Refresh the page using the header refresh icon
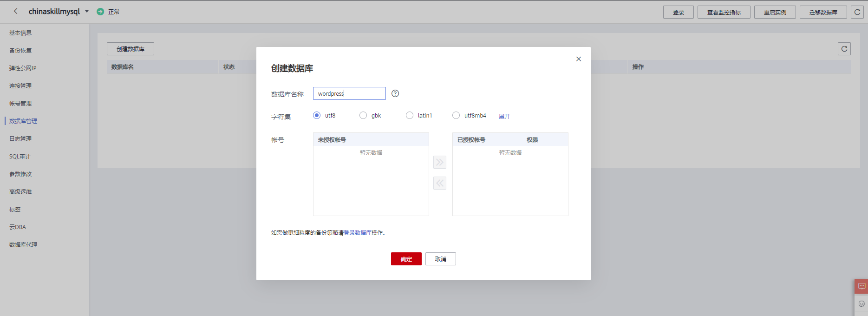 click(857, 12)
